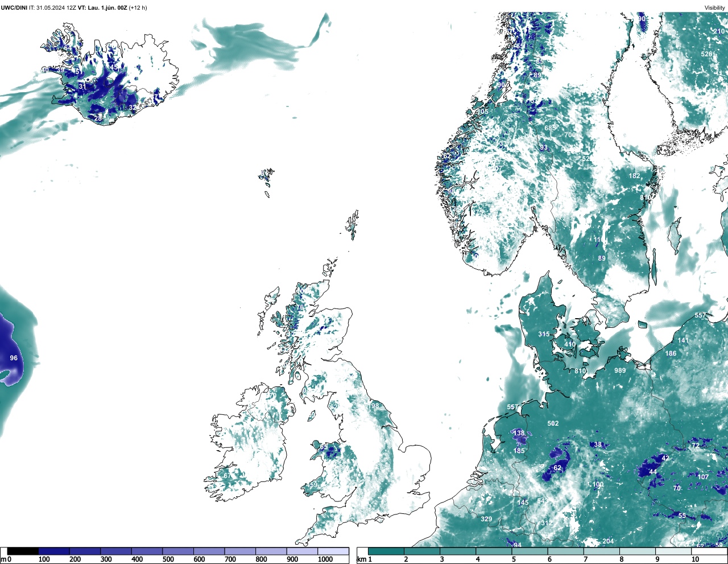Click the 900–1000 m pale lavender legend swatch
728x564 pixels.
click(302, 551)
